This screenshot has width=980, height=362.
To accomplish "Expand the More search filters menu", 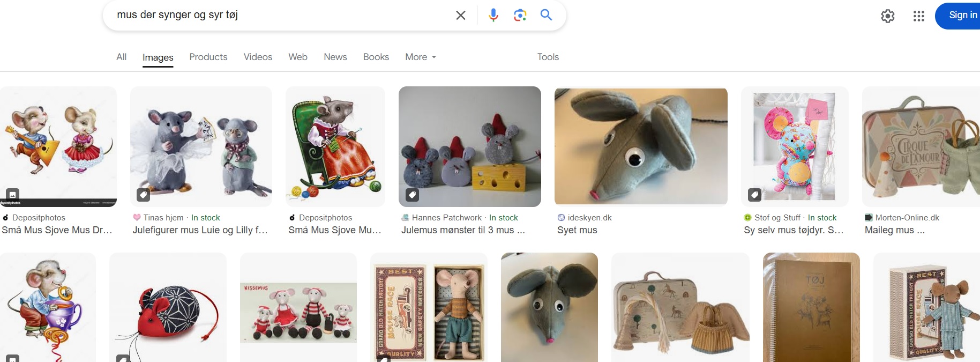I will tap(421, 57).
